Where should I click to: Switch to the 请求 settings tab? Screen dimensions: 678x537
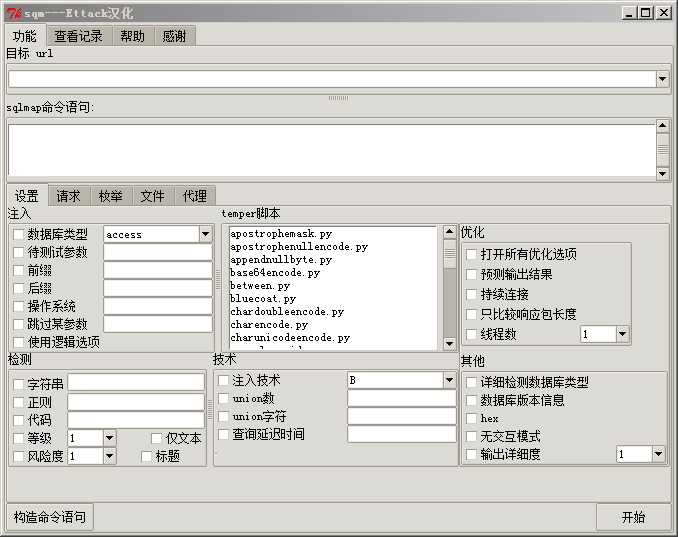[68, 196]
